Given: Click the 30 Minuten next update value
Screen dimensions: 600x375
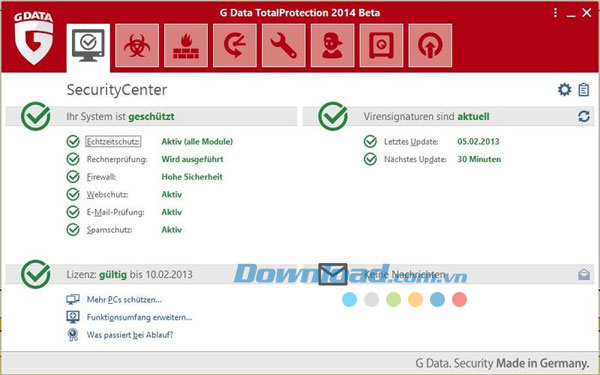Looking at the screenshot, I should [x=479, y=159].
